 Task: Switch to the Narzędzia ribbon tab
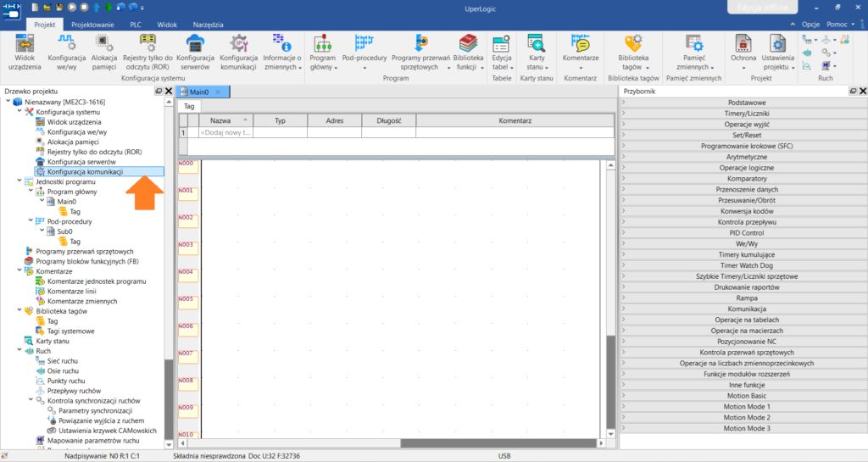[209, 25]
